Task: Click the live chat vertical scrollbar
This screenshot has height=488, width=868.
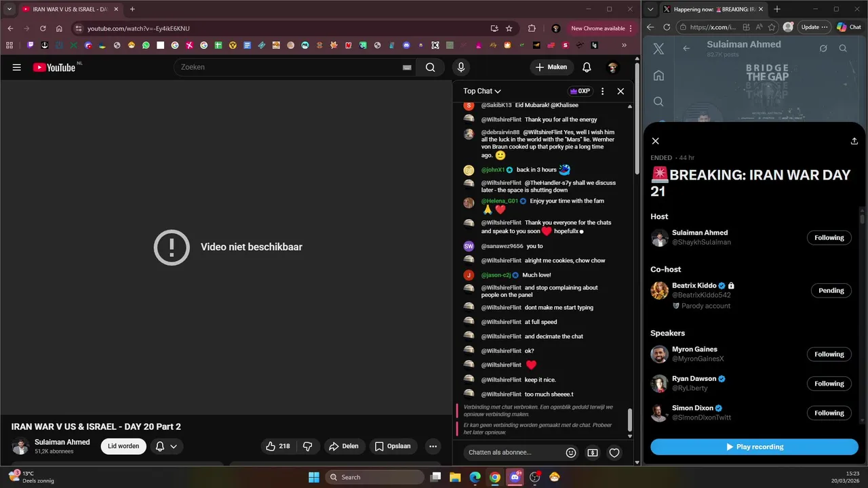Action: (630, 420)
